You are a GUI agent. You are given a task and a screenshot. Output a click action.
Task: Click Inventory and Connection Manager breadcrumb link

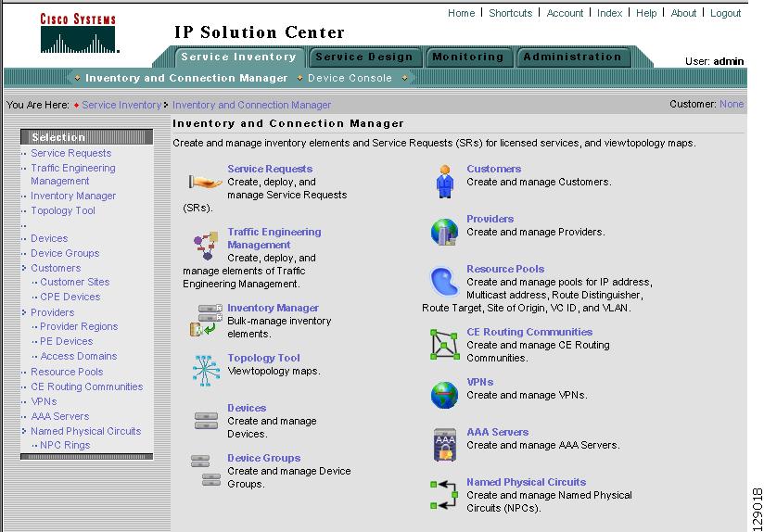tap(251, 105)
